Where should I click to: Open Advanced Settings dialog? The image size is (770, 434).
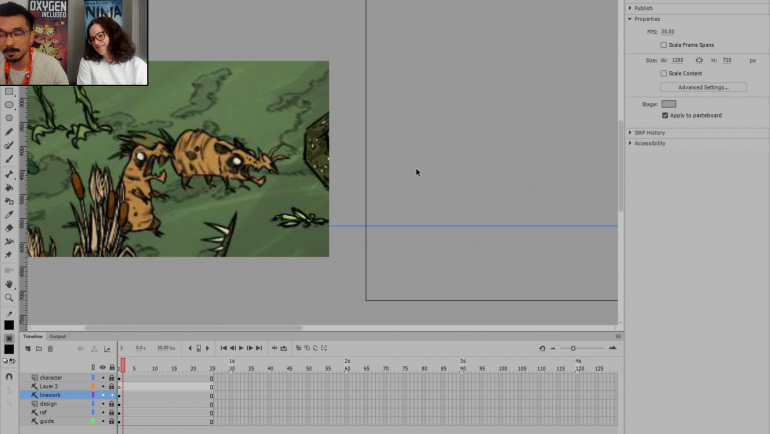coord(703,87)
